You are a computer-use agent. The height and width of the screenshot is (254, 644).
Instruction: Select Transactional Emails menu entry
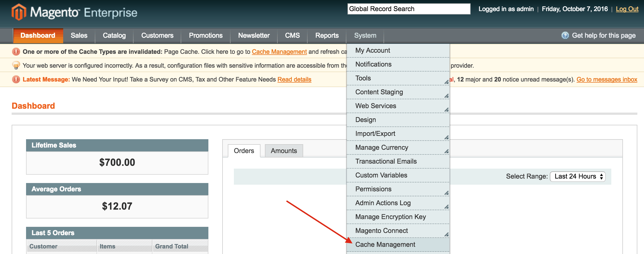[386, 161]
